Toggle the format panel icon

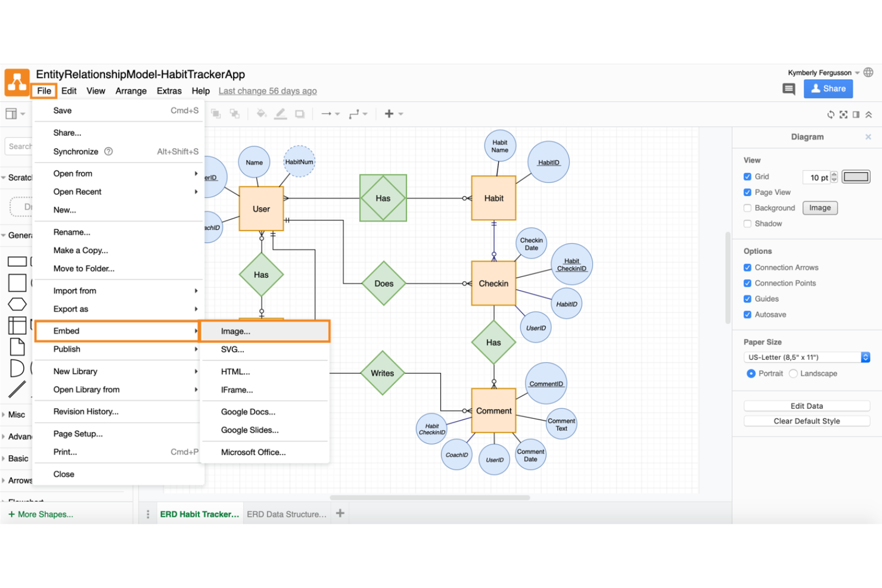coord(856,114)
